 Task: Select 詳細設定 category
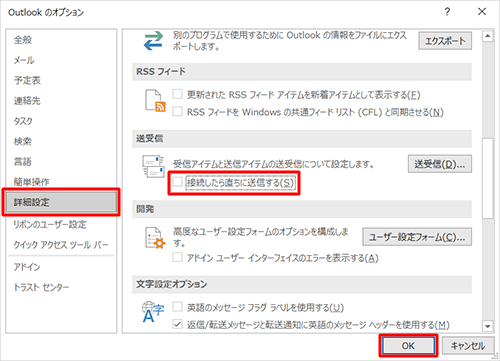pyautogui.click(x=61, y=202)
